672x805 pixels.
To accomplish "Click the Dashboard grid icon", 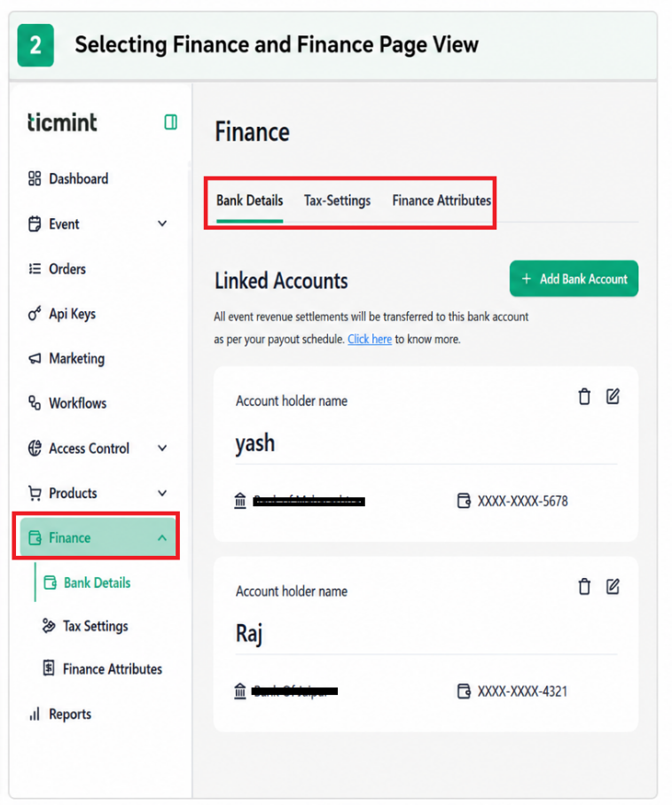I will pyautogui.click(x=35, y=179).
